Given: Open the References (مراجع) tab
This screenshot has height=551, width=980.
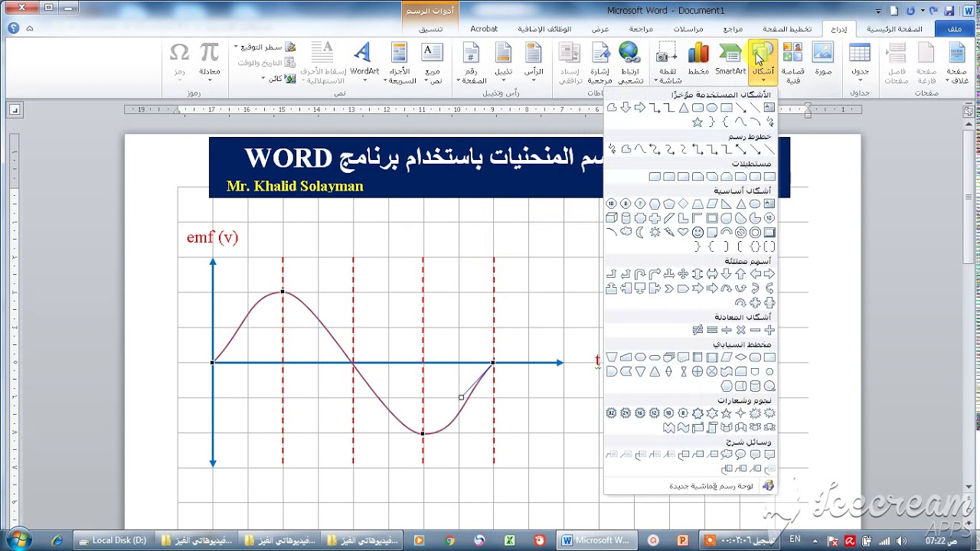Looking at the screenshot, I should coord(733,29).
